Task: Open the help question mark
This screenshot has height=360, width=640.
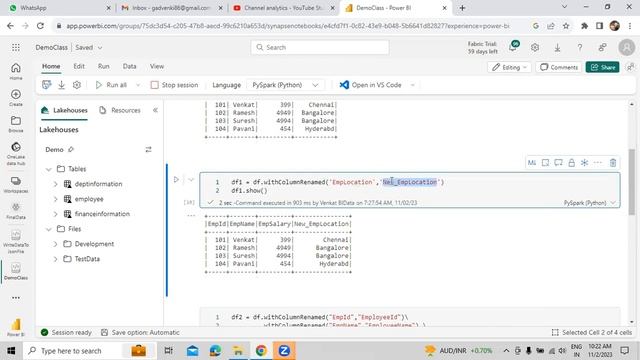Action: (x=580, y=47)
